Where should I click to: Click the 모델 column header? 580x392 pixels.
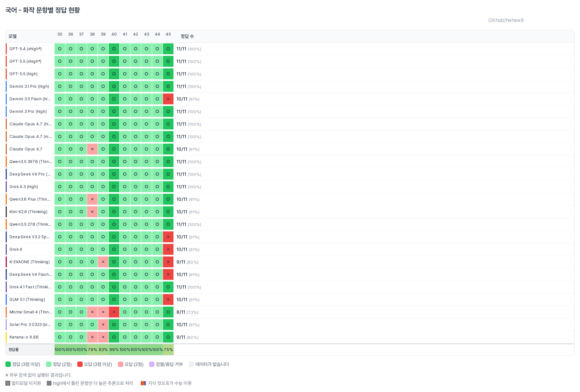click(x=13, y=36)
